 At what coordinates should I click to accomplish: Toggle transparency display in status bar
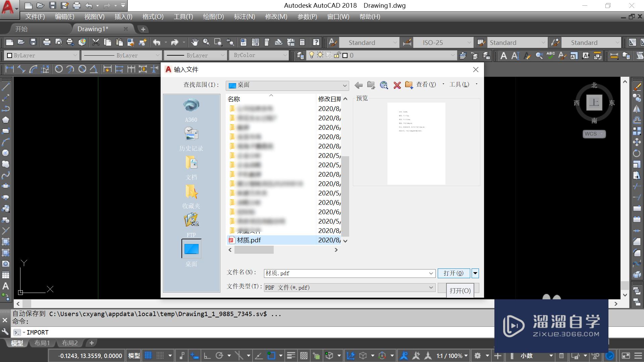[x=304, y=356]
